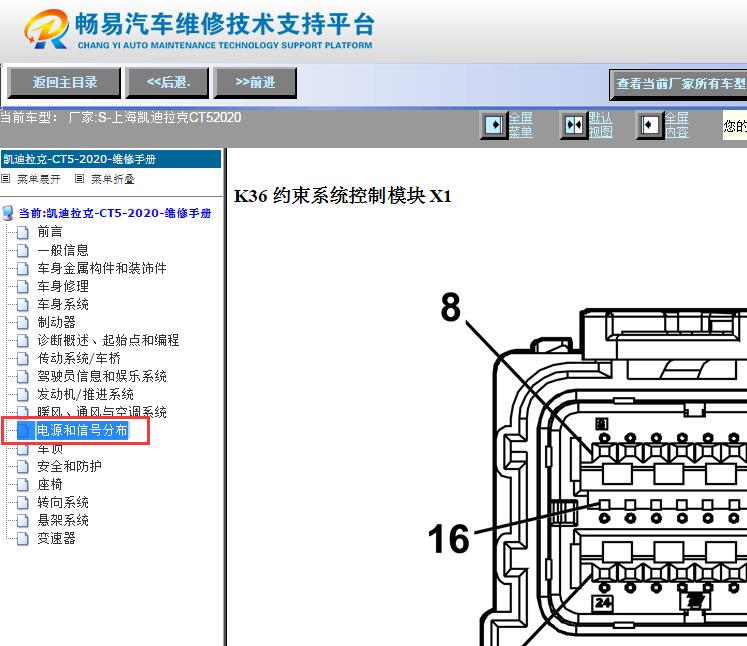Click the page icon beside 变速器

click(23, 539)
